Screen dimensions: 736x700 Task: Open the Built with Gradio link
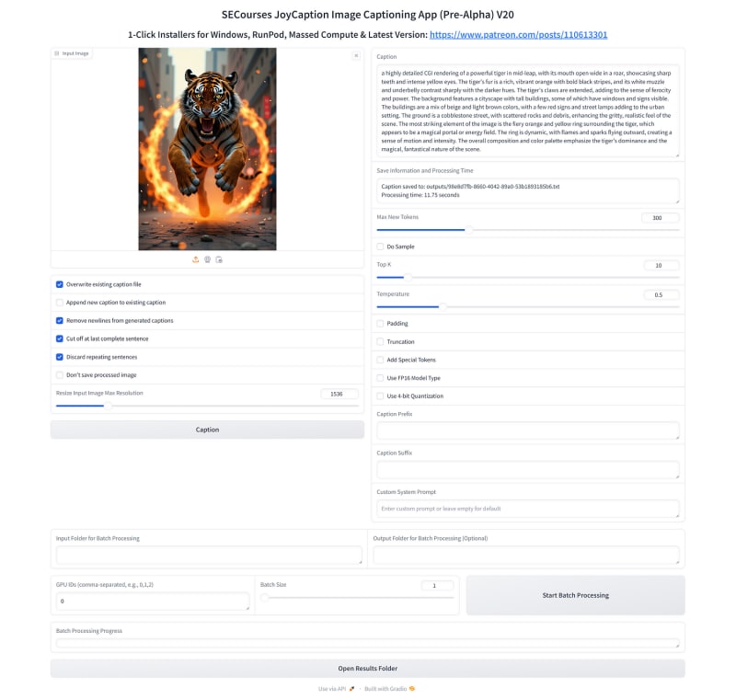pyautogui.click(x=389, y=689)
